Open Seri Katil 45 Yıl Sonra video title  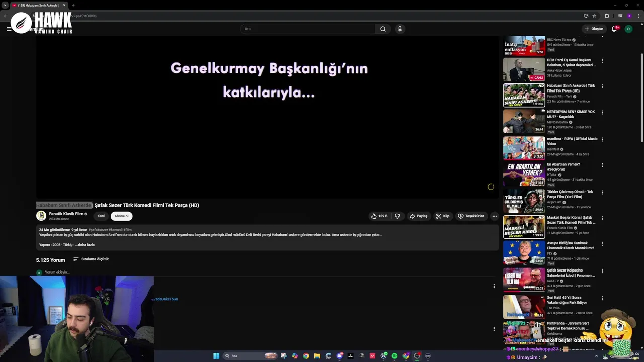pos(567,300)
